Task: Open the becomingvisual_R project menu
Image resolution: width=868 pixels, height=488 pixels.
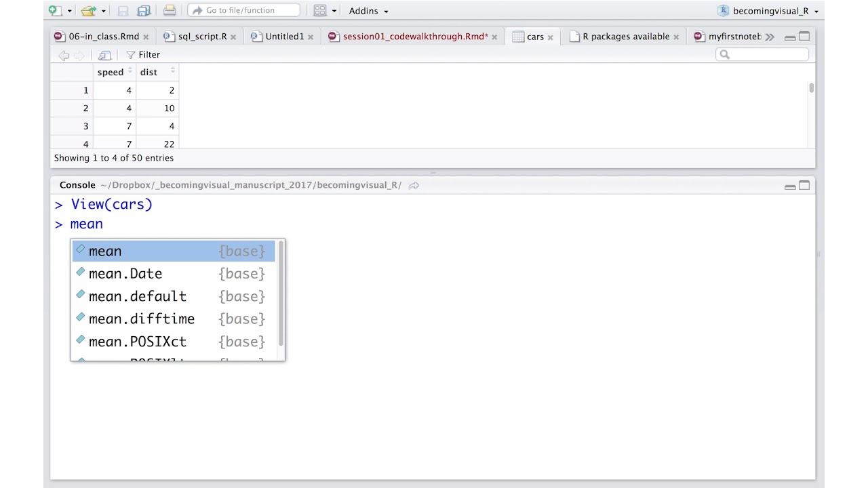Action: tap(768, 11)
